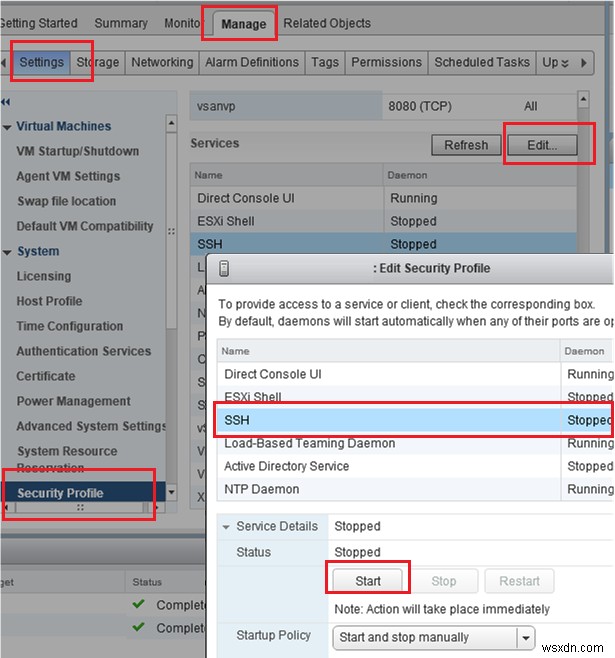615x658 pixels.
Task: Open the Storage sub-tab
Action: pyautogui.click(x=97, y=62)
